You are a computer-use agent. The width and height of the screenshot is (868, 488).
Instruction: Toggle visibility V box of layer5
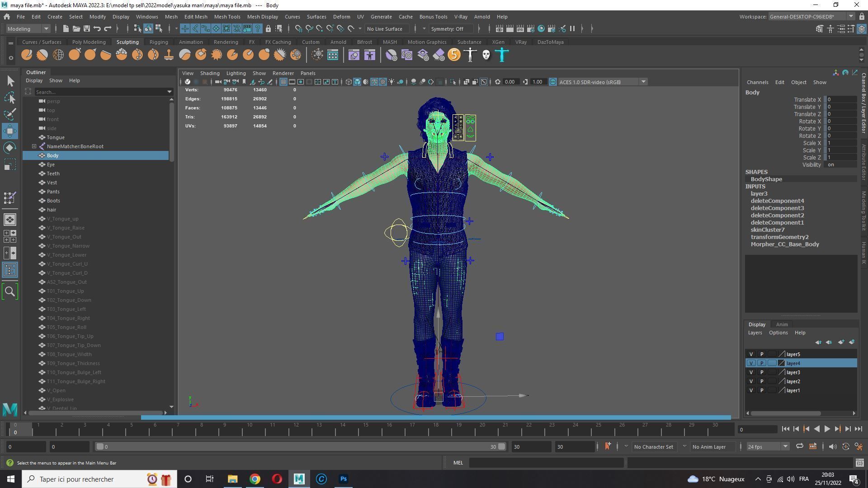751,354
